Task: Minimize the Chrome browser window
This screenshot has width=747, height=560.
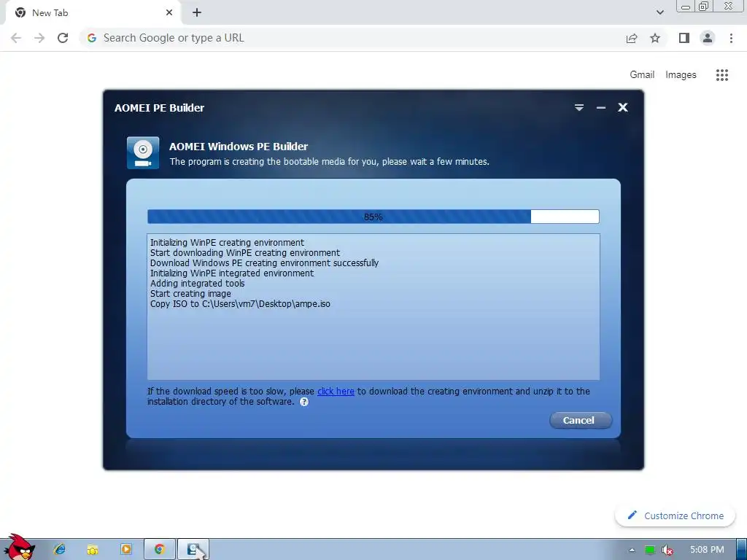Action: [x=685, y=6]
